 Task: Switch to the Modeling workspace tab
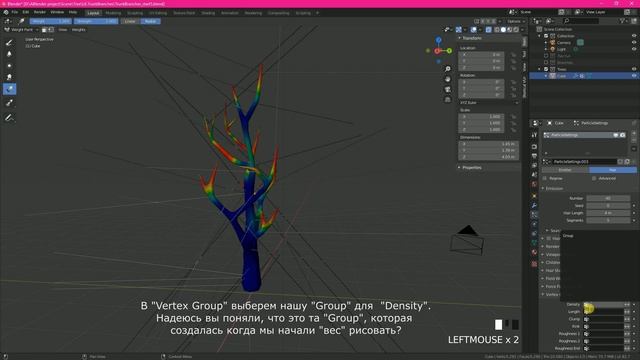click(113, 13)
